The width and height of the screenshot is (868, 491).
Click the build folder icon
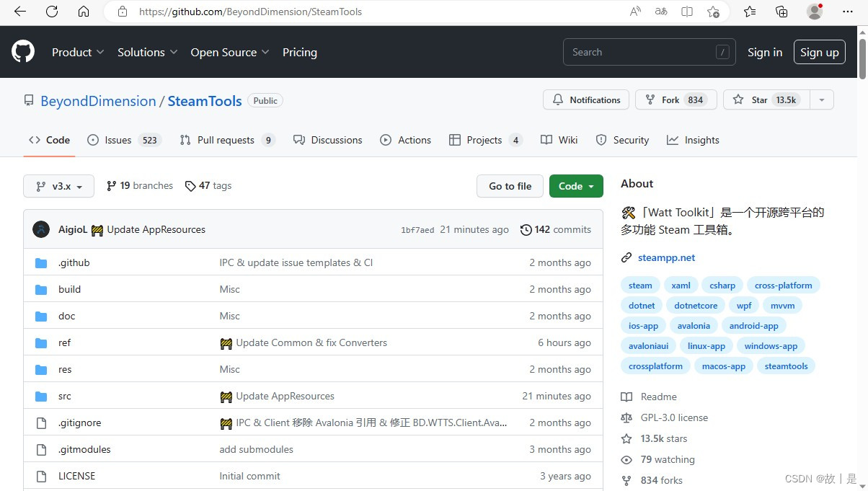click(x=41, y=290)
